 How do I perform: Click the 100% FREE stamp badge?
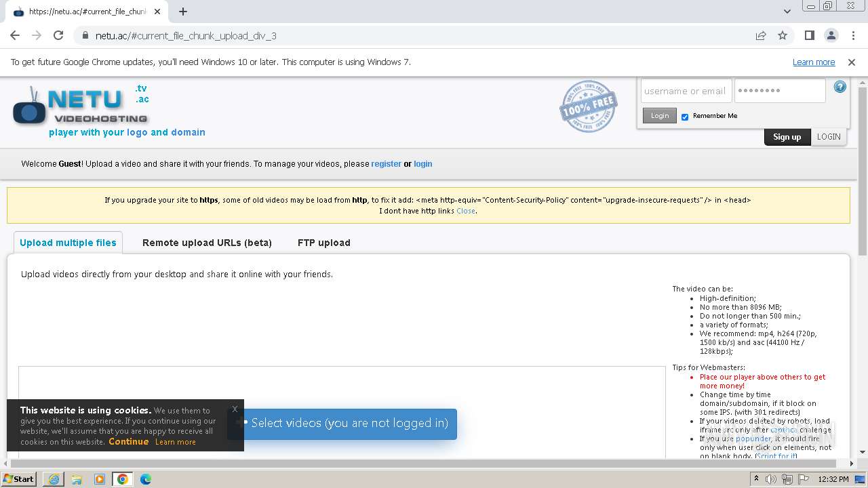tap(589, 106)
